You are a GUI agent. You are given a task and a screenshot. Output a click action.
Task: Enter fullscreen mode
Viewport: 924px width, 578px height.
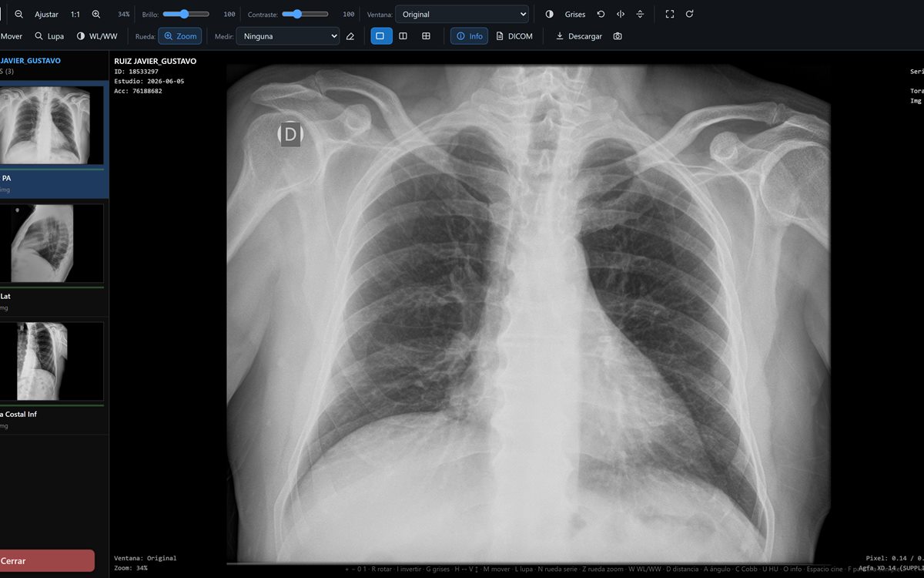click(670, 14)
